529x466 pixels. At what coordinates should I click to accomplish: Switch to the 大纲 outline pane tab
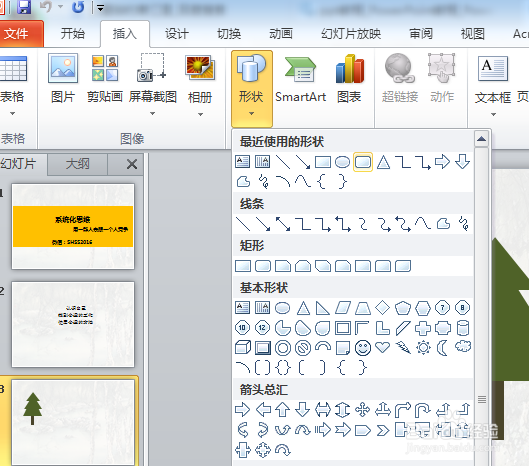tap(78, 164)
